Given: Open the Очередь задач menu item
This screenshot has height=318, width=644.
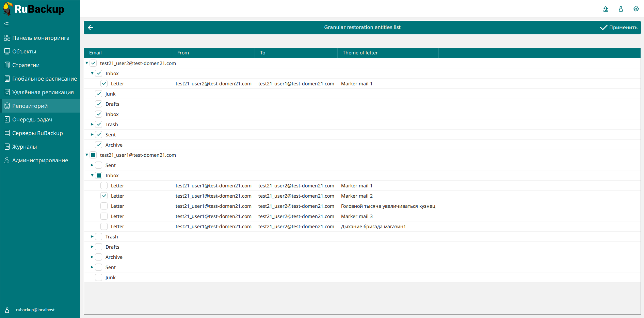Looking at the screenshot, I should (x=32, y=119).
